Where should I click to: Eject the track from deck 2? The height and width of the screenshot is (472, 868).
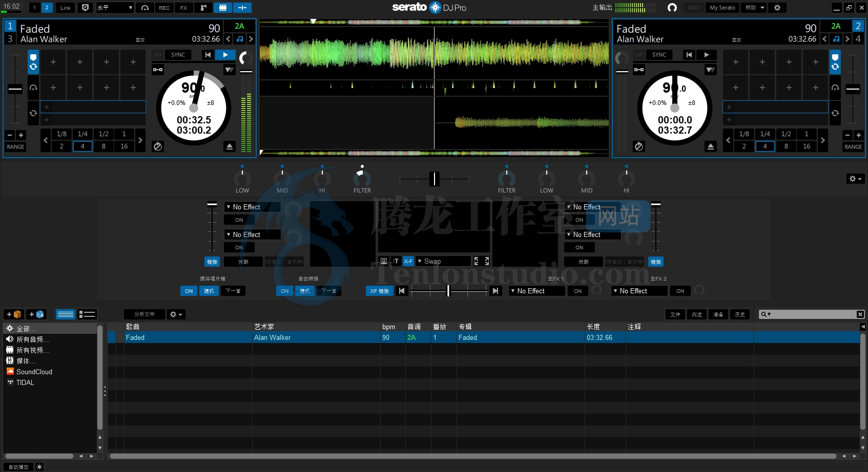(711, 146)
